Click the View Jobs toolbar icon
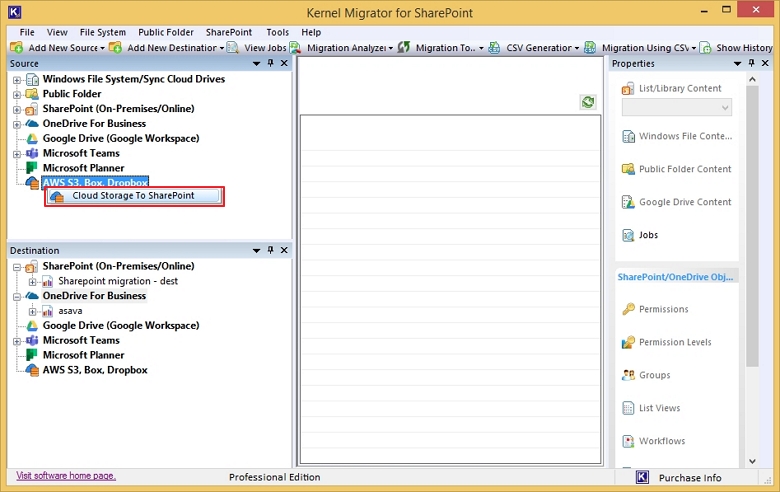The height and width of the screenshot is (492, 780). (232, 48)
